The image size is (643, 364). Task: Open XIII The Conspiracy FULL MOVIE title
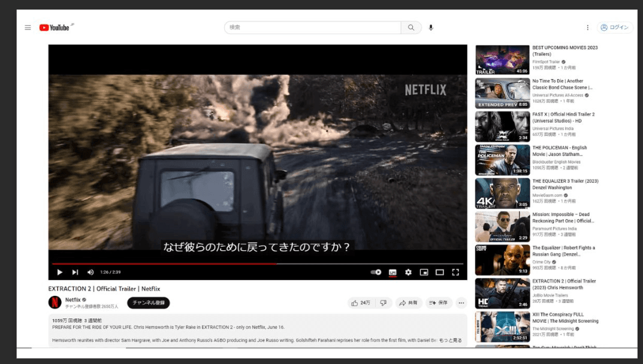(x=565, y=318)
